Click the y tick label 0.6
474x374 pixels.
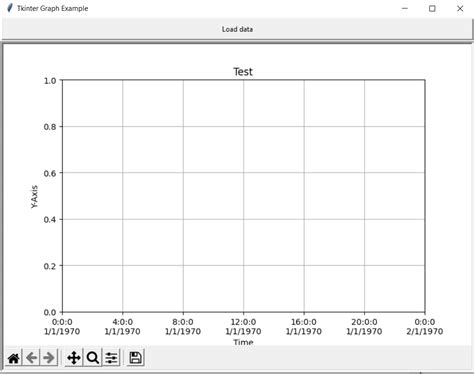tap(50, 173)
